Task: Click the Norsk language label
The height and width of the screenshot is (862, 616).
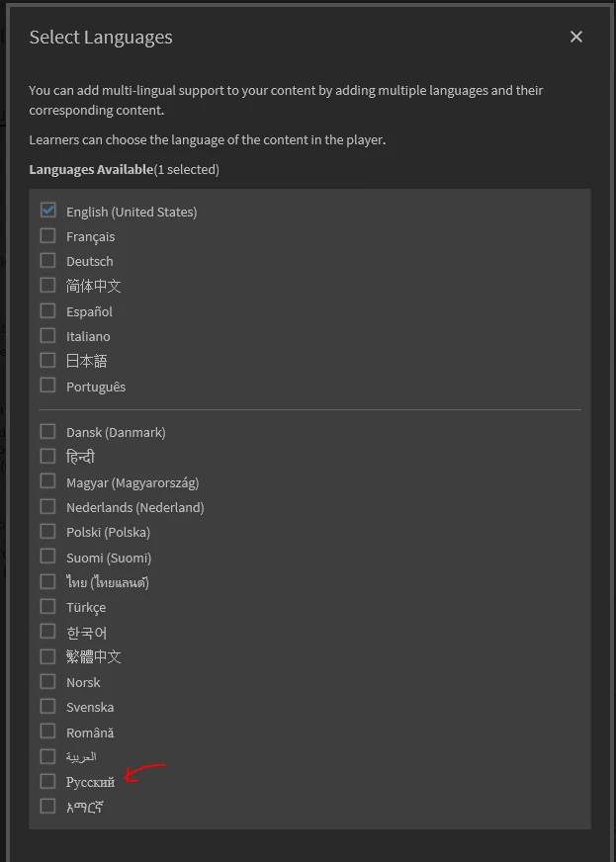Action: coord(83,682)
